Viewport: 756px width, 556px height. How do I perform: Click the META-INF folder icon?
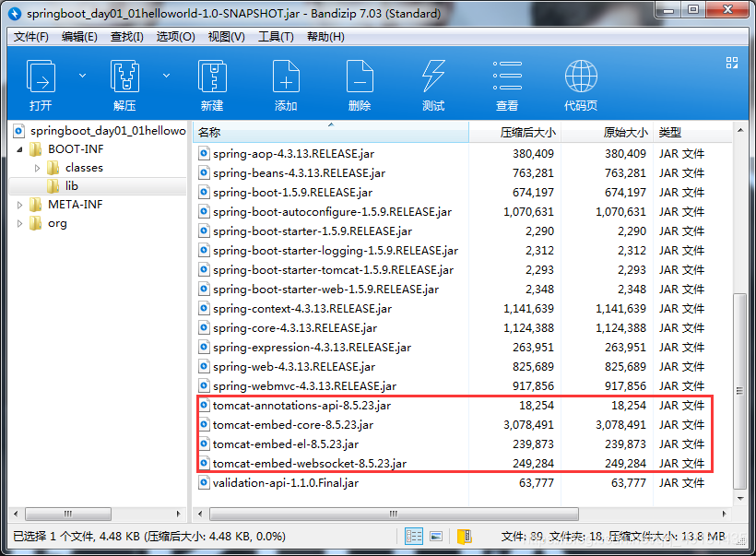[36, 205]
